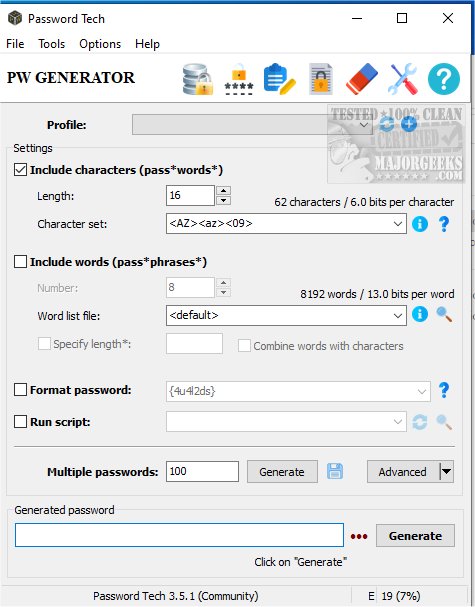This screenshot has width=475, height=607.
Task: Click the encrypted document lock icon
Action: tap(321, 80)
